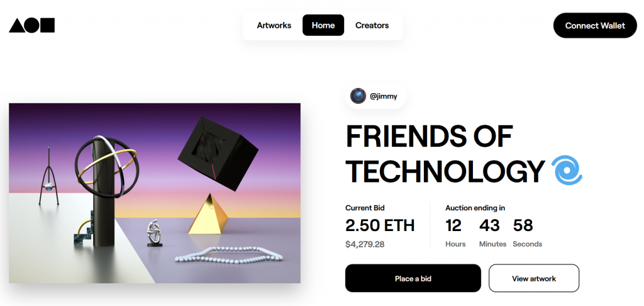Click the 2.50 ETH current bid amount
644x306 pixels.
[380, 225]
